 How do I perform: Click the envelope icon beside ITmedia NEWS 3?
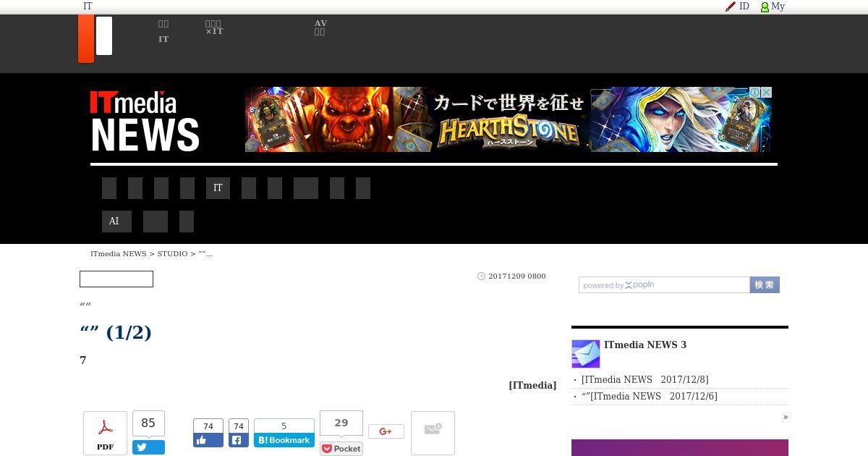pos(586,354)
